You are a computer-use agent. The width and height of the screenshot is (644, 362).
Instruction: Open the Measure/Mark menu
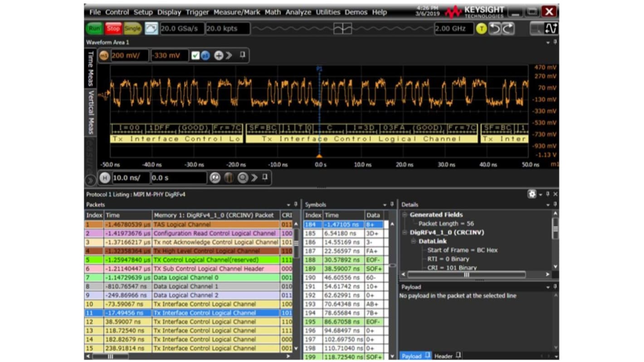tap(237, 12)
